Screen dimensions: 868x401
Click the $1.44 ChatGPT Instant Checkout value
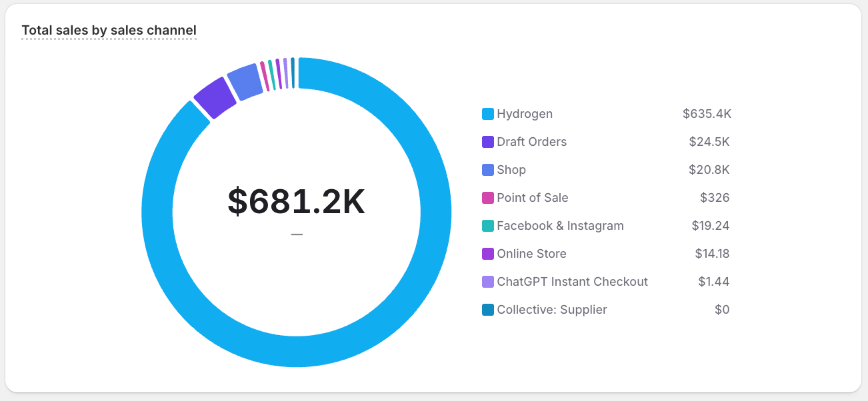714,282
